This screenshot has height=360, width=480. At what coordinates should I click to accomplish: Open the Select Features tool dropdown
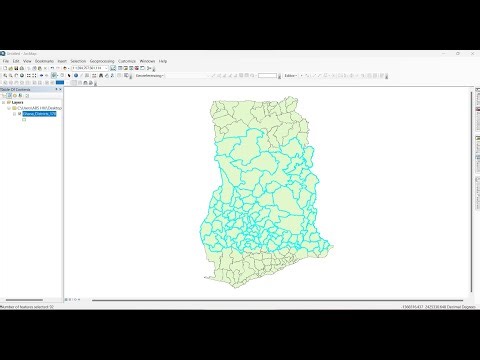57,76
